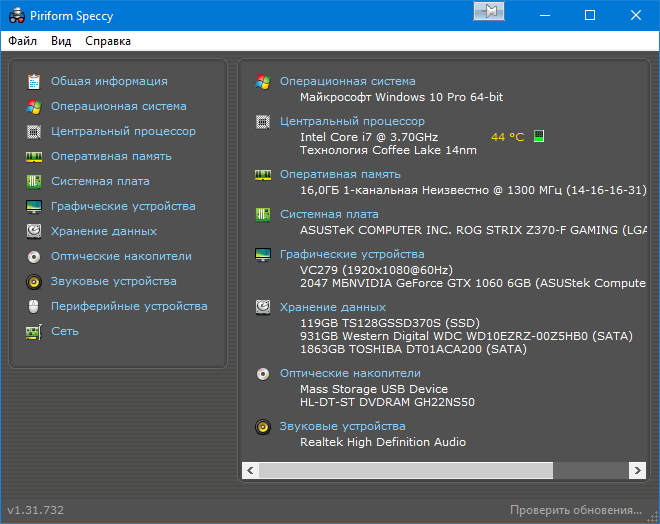Select Сеть in the sidebar
This screenshot has width=660, height=524.
click(65, 331)
